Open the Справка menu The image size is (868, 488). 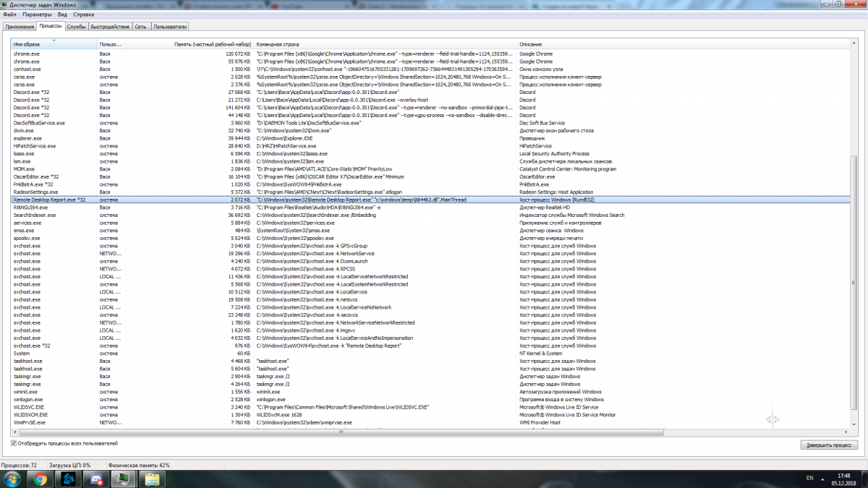coord(83,14)
